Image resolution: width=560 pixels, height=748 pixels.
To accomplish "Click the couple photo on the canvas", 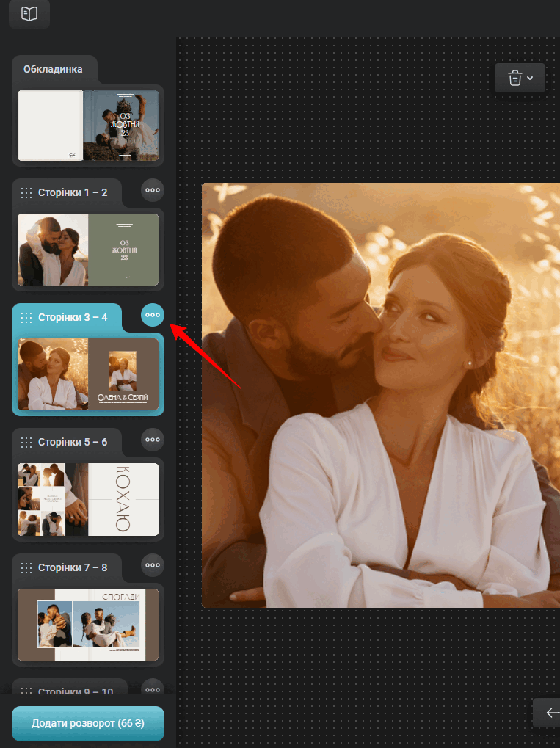I will 380,396.
